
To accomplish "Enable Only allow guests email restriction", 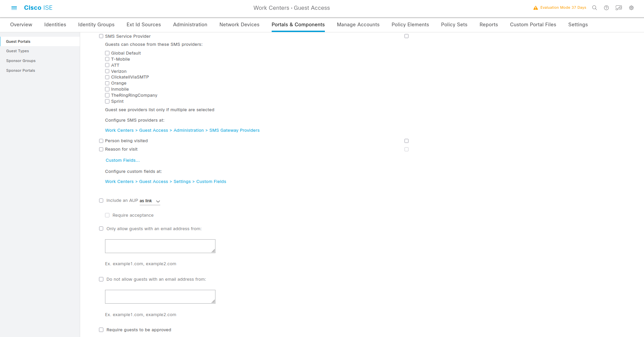I will tap(101, 228).
